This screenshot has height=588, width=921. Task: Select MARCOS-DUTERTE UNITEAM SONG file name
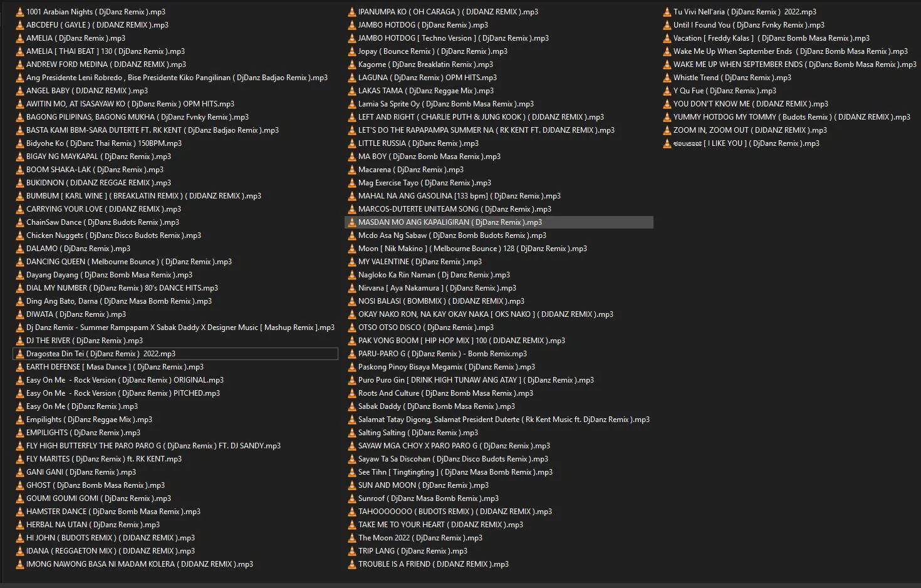pos(455,209)
